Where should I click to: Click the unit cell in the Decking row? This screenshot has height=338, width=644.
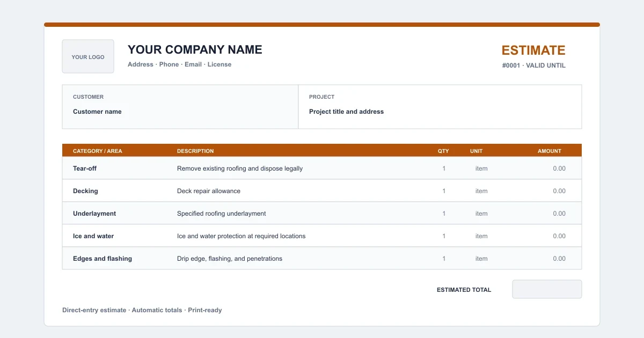coord(481,191)
